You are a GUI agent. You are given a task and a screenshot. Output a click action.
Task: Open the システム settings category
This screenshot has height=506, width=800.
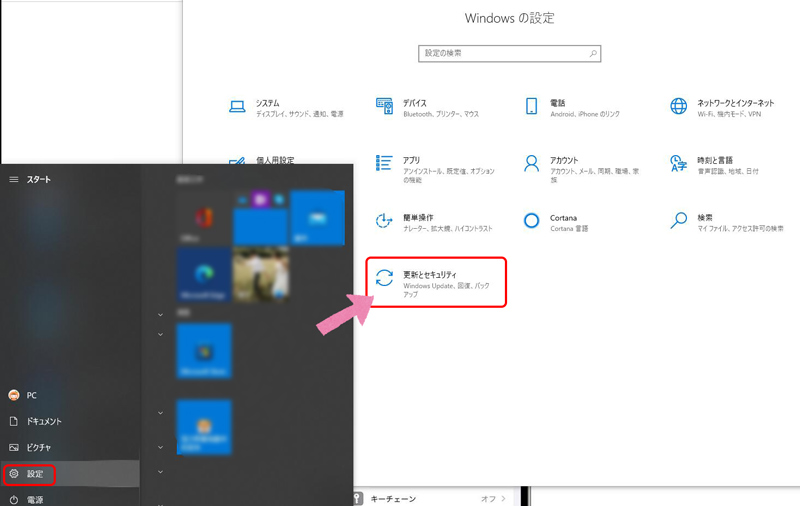(x=286, y=108)
